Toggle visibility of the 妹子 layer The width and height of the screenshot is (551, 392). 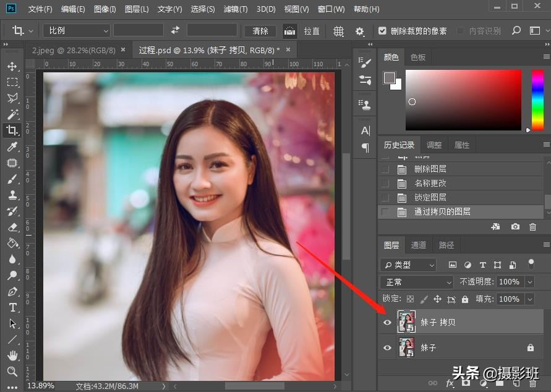[x=387, y=347]
